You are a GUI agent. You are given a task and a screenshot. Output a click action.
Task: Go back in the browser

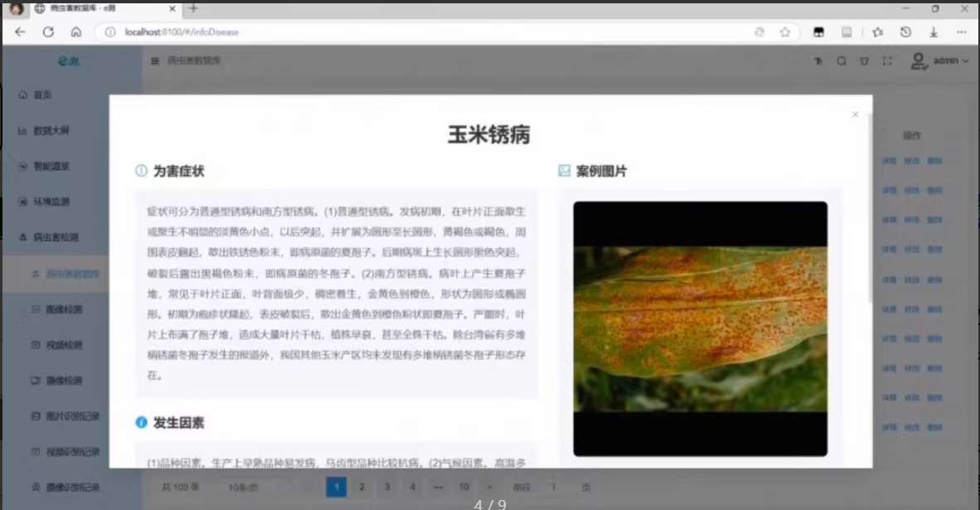click(20, 32)
